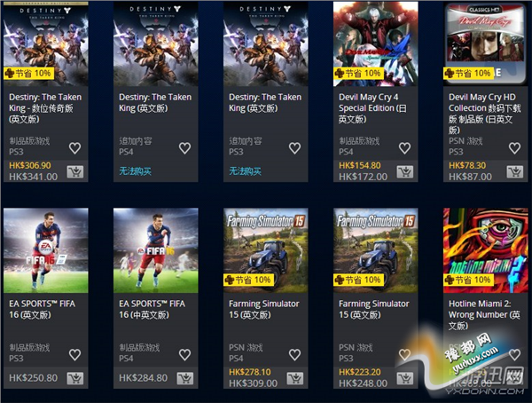Favorite Devil May Cry HD Collection with heart
This screenshot has height=403, width=532.
click(x=514, y=148)
